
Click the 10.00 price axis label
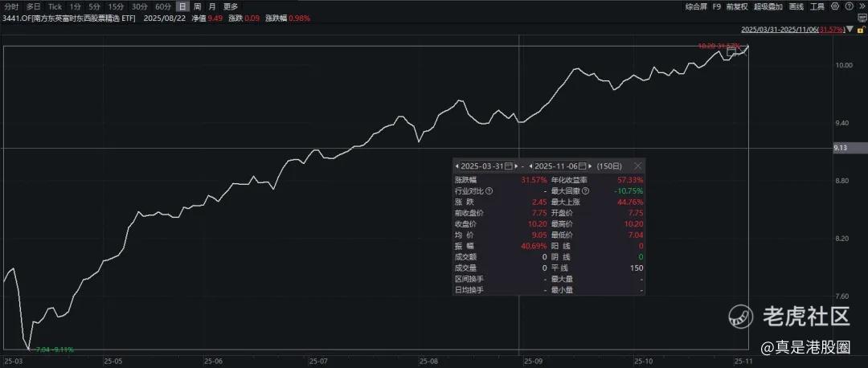pos(844,65)
